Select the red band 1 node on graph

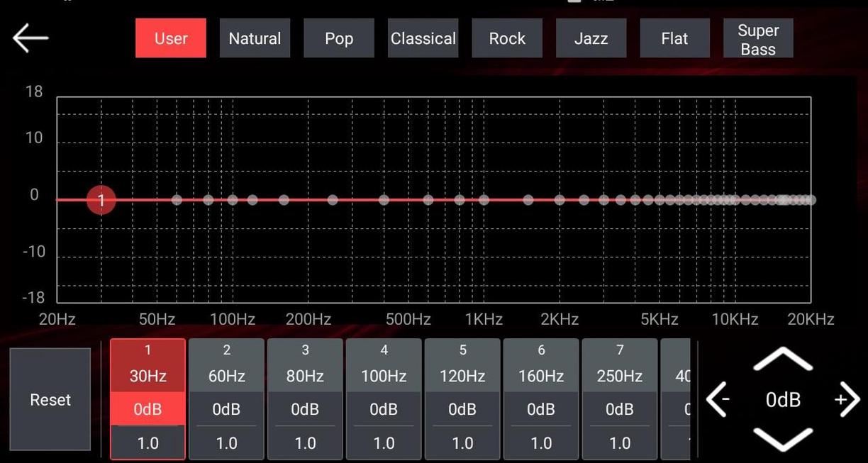(x=101, y=200)
